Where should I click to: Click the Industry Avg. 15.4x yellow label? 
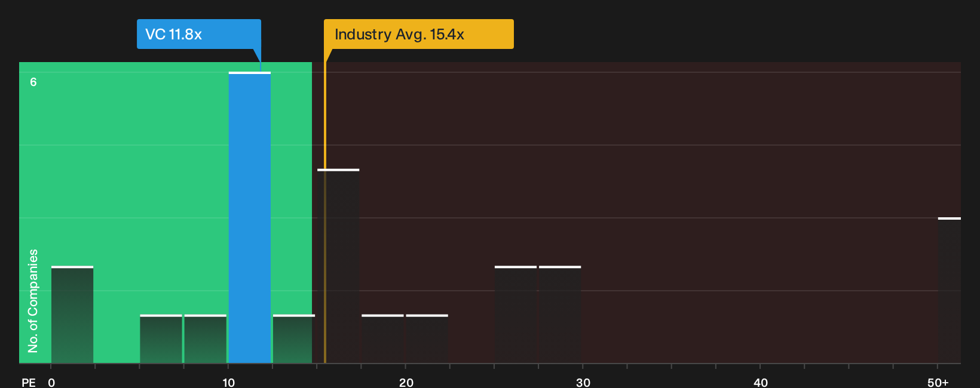pyautogui.click(x=419, y=34)
